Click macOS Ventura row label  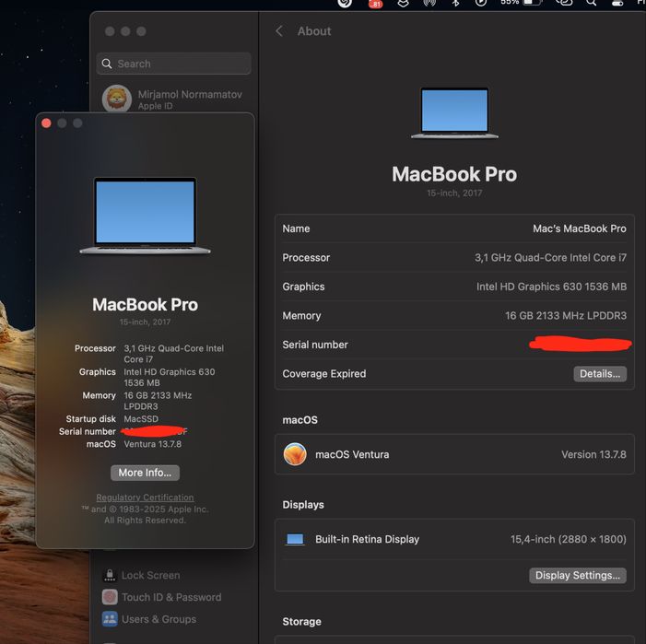tap(352, 454)
